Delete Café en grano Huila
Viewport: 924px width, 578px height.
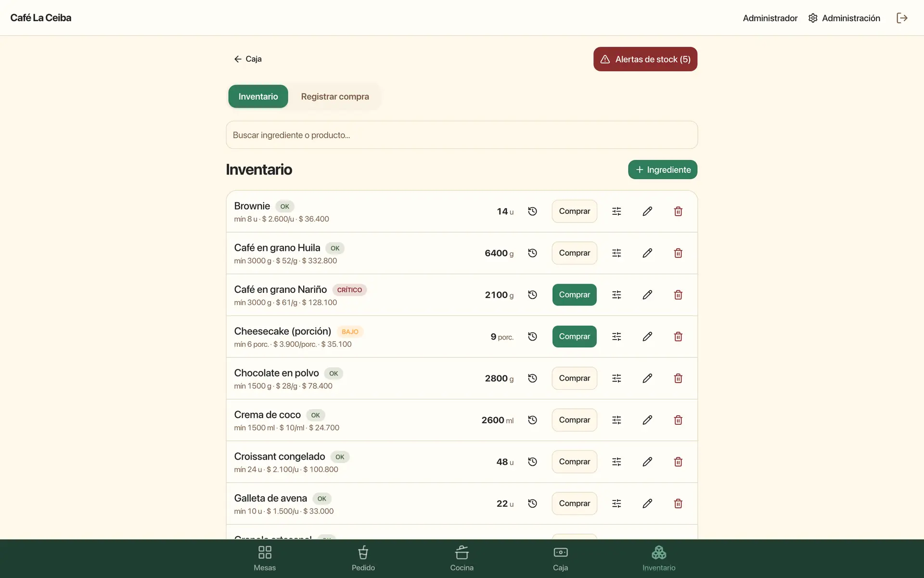click(x=678, y=253)
